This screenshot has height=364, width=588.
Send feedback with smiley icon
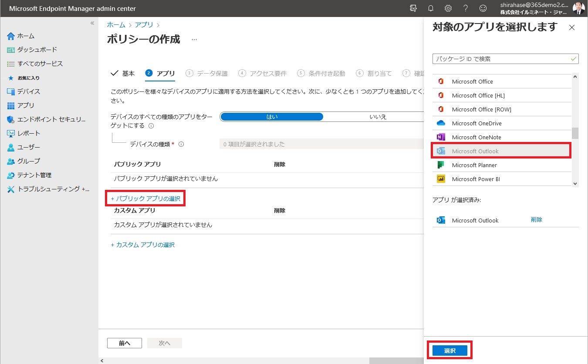[x=483, y=8]
